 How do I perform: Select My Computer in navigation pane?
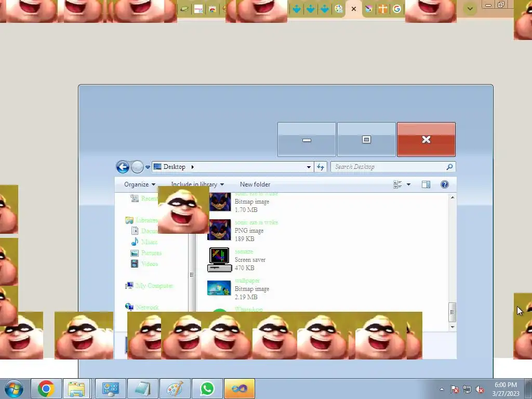click(149, 286)
